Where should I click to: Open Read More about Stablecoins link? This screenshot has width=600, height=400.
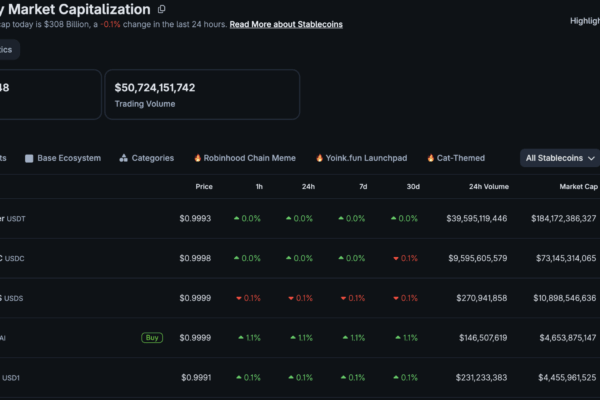(286, 24)
